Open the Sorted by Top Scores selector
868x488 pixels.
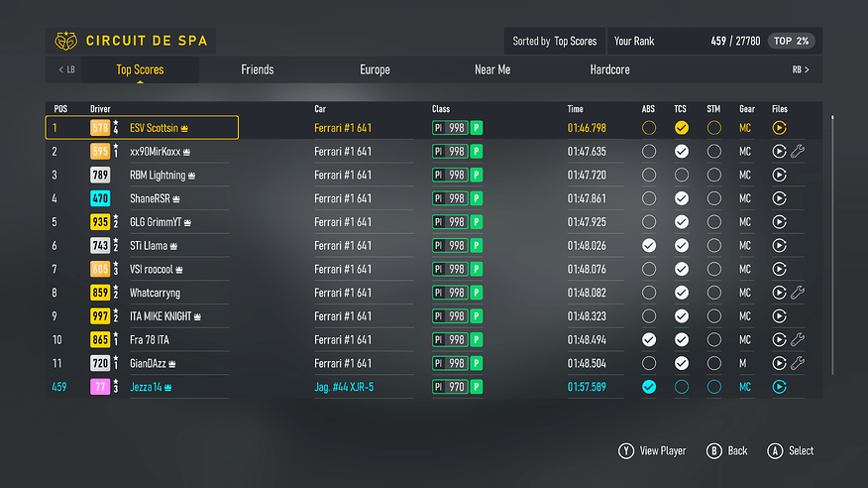(554, 41)
